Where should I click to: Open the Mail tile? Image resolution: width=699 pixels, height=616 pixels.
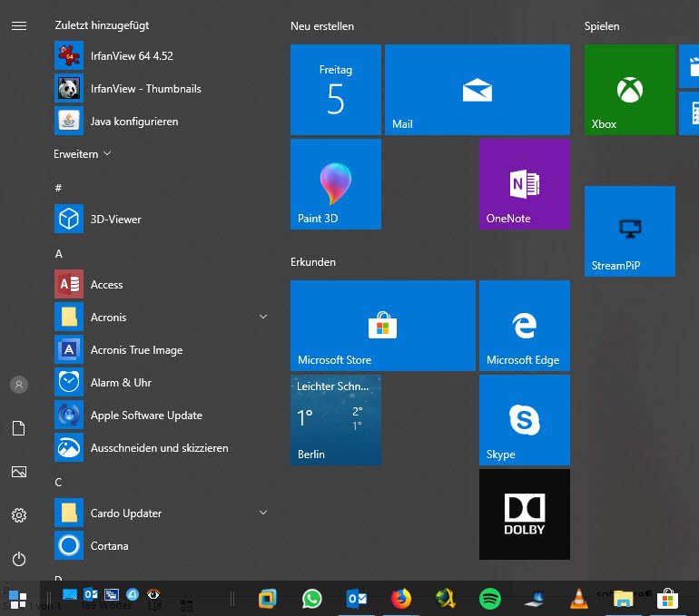477,90
